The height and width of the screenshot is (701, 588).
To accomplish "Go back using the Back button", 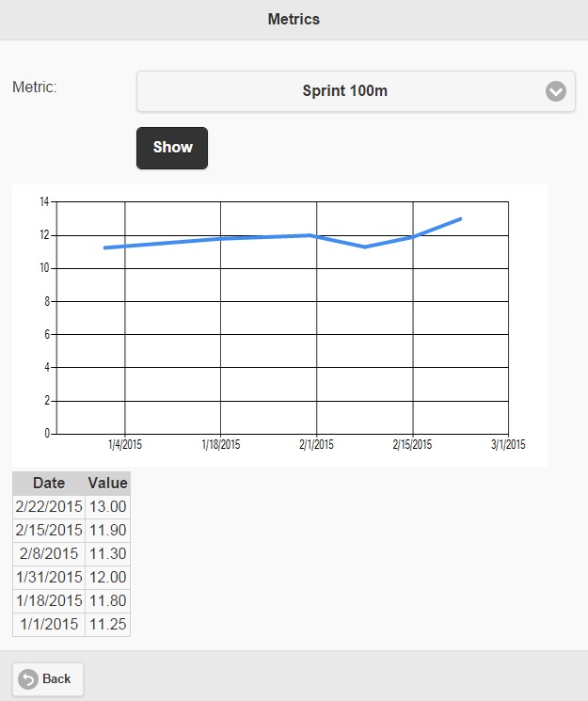I will [48, 679].
